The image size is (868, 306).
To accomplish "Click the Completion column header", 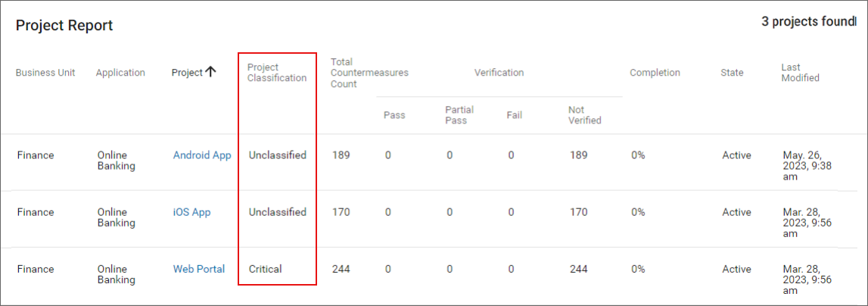I will coord(655,73).
